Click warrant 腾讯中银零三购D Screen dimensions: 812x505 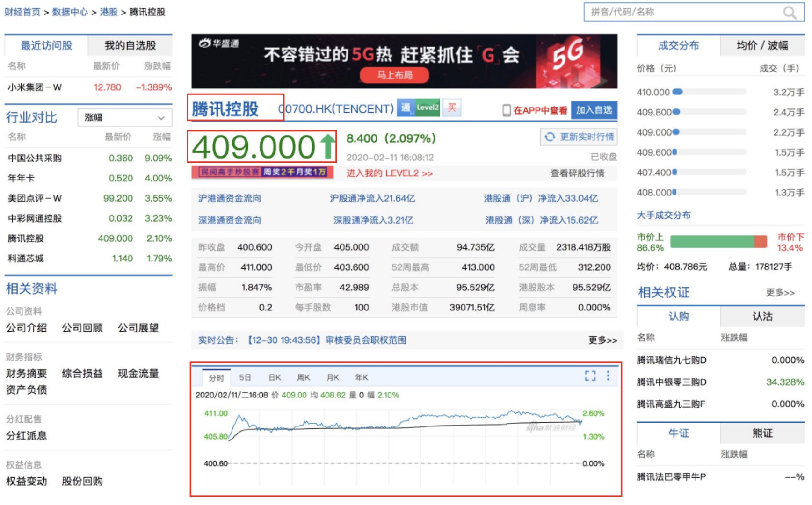click(x=672, y=382)
